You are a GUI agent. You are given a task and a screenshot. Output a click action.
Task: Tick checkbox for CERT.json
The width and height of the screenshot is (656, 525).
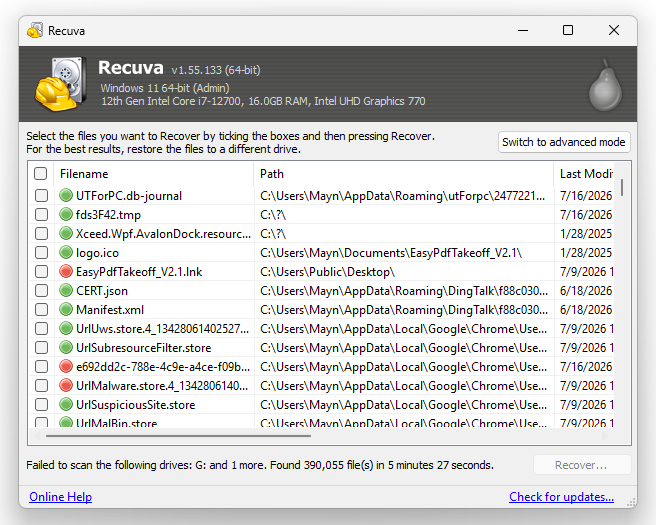(41, 291)
